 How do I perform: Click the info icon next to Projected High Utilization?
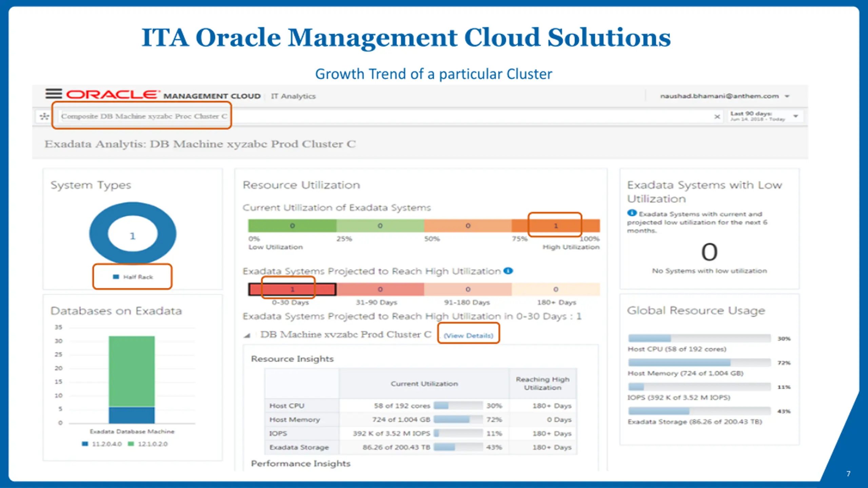[x=508, y=271]
